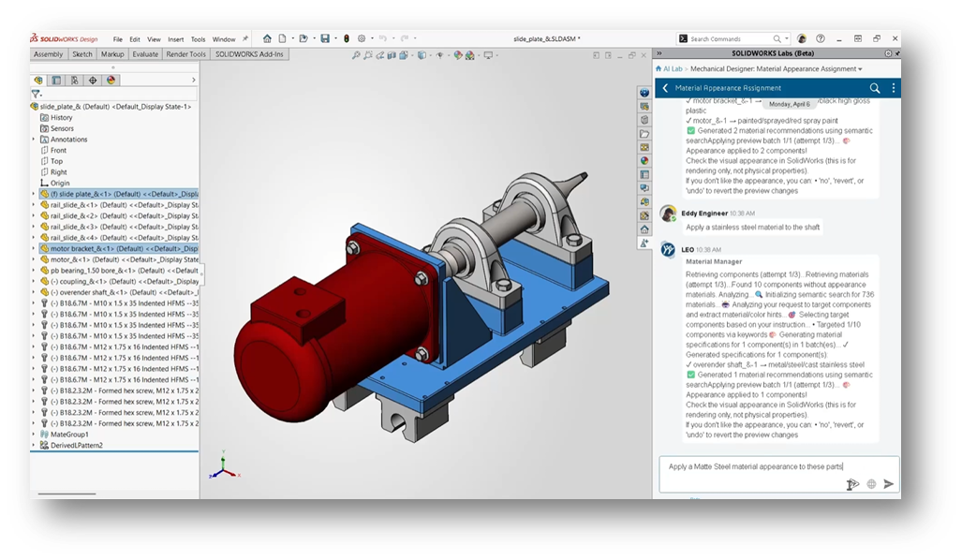This screenshot has height=560, width=962.
Task: Expand slide plate_&<1> tree node
Action: coord(33,194)
